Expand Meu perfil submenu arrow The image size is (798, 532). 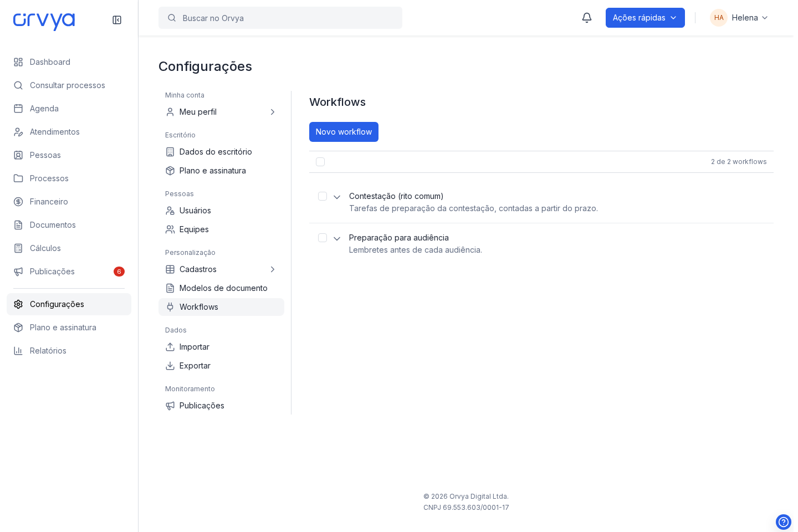click(273, 112)
